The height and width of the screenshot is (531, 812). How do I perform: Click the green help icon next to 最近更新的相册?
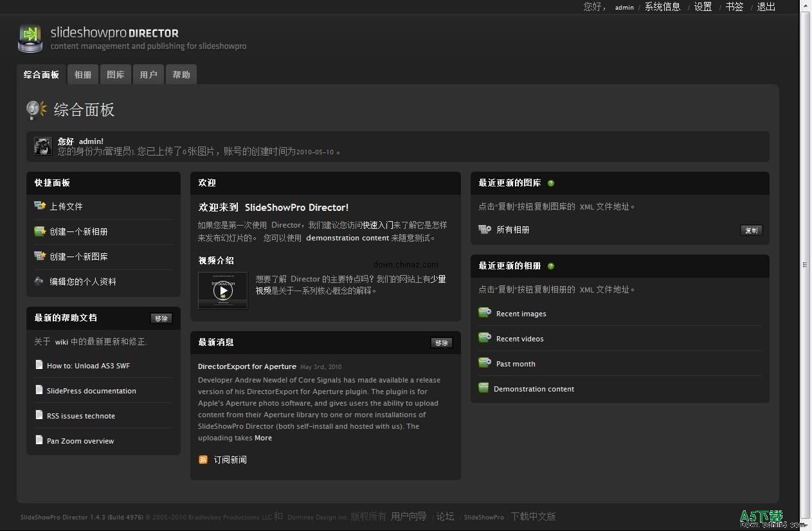click(551, 266)
